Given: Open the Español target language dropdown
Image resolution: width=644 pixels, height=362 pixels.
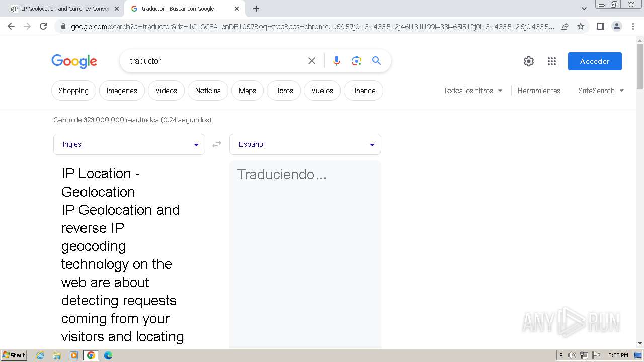Looking at the screenshot, I should 305,144.
